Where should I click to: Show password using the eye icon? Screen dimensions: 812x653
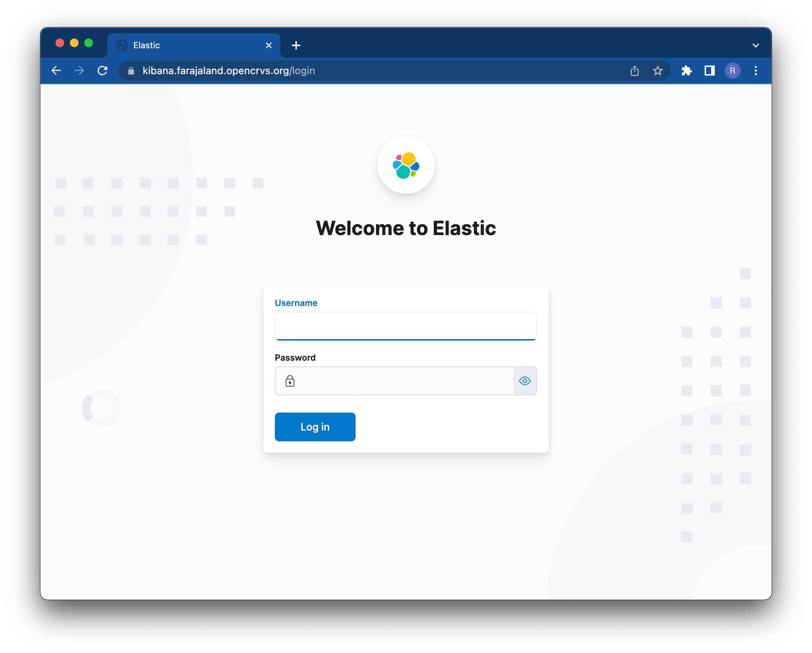point(525,381)
